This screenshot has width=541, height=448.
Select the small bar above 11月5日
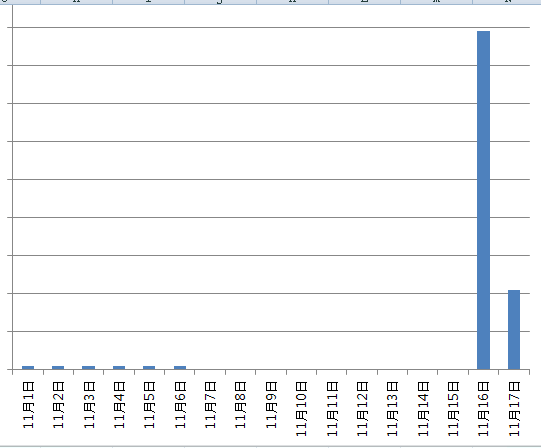pyautogui.click(x=149, y=368)
